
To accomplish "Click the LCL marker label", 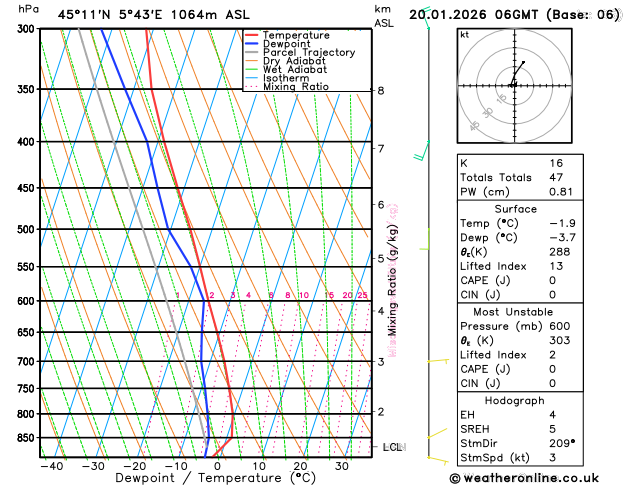I will point(394,447).
